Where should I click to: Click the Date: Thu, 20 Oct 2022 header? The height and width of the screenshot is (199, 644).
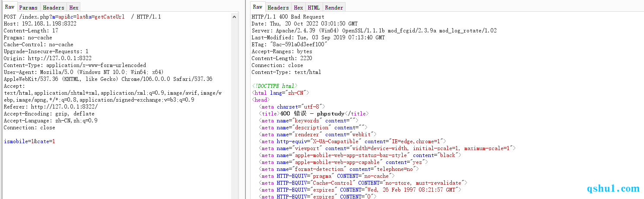pyautogui.click(x=305, y=24)
